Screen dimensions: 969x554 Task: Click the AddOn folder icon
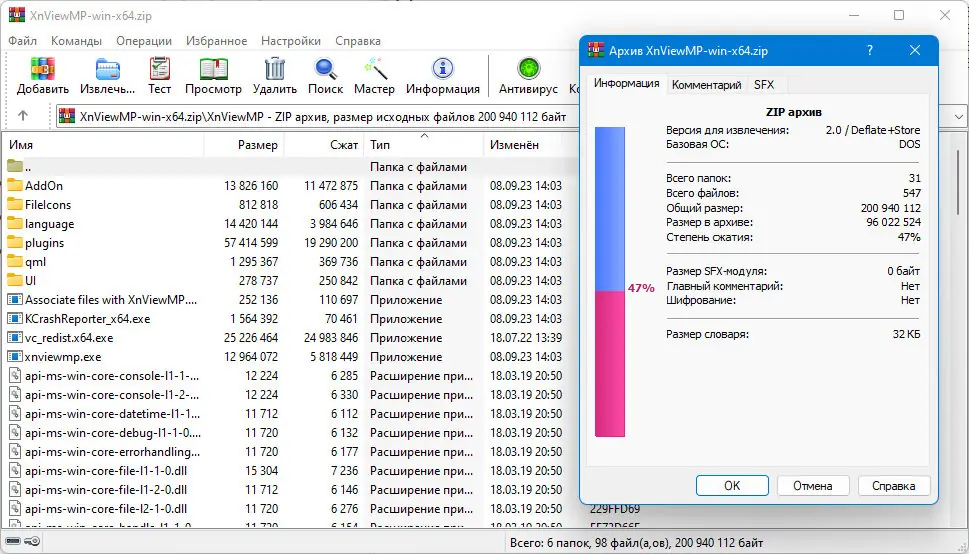(x=15, y=185)
